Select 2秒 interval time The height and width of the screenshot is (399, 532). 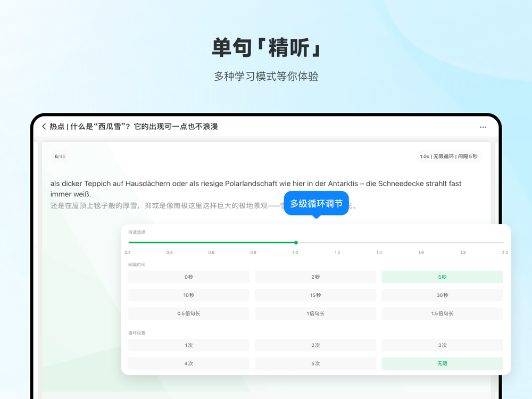click(x=315, y=277)
